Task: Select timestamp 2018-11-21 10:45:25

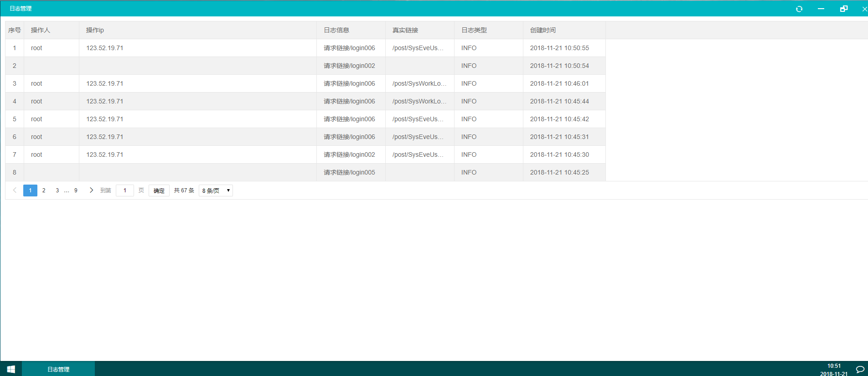Action: tap(559, 172)
